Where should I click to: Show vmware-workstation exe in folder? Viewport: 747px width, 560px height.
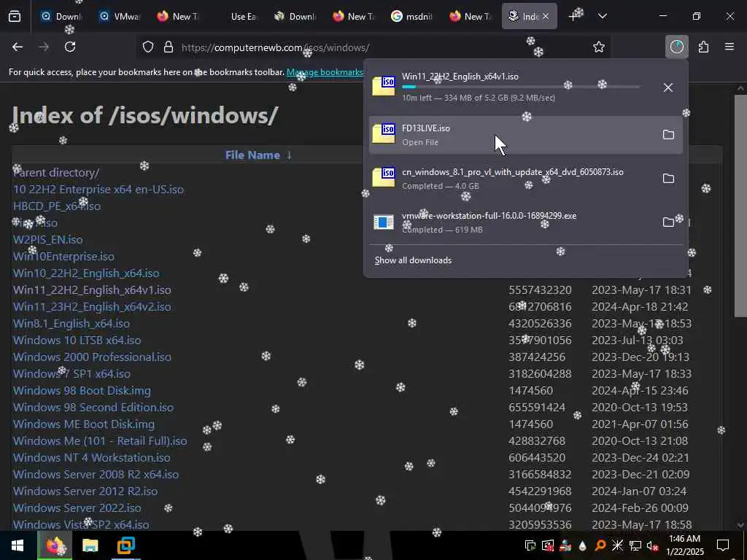668,222
